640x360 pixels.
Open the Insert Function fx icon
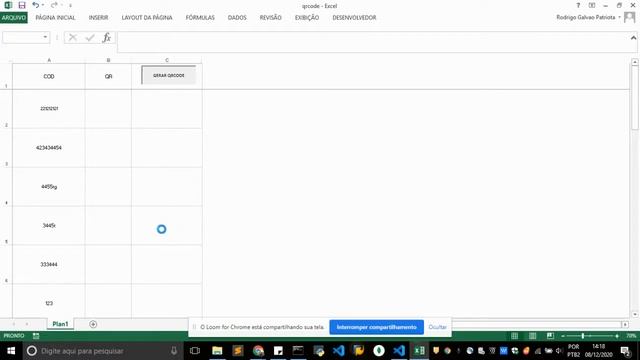pyautogui.click(x=107, y=38)
